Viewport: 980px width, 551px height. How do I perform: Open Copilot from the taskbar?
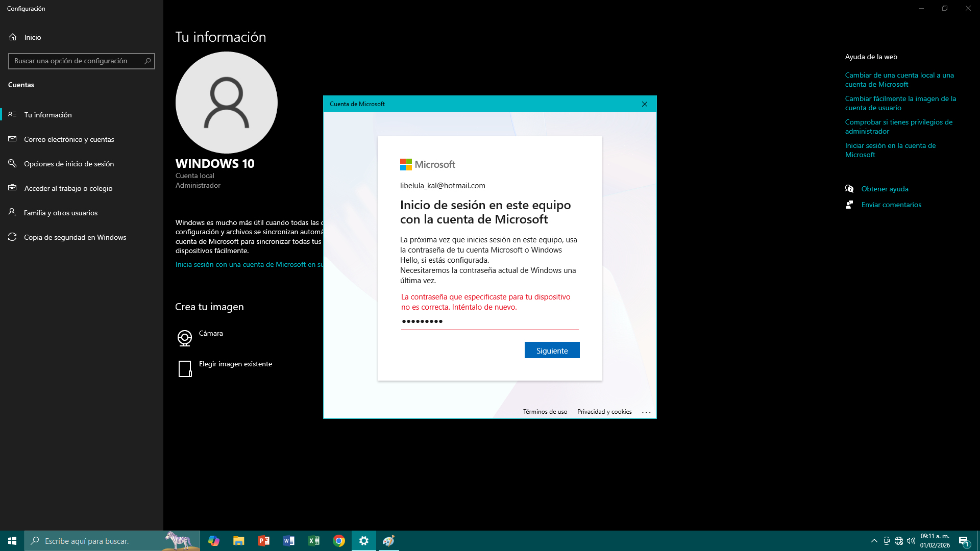pyautogui.click(x=213, y=541)
